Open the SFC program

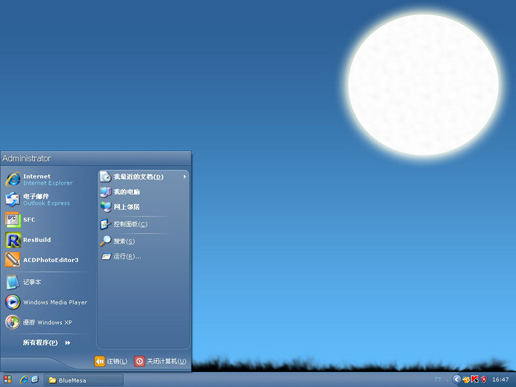click(47, 220)
